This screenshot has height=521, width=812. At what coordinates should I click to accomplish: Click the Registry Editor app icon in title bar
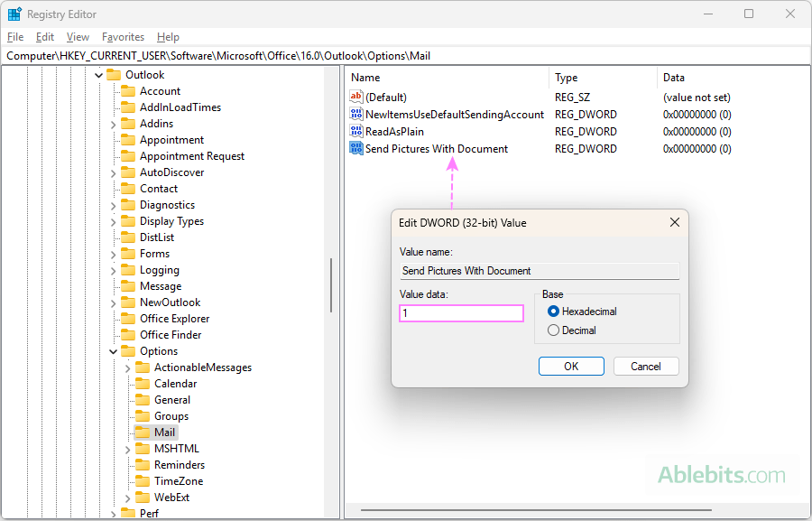[x=14, y=14]
